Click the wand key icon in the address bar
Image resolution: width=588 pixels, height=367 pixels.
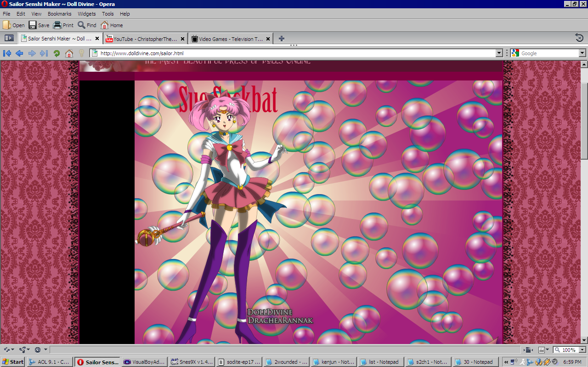[x=81, y=53]
